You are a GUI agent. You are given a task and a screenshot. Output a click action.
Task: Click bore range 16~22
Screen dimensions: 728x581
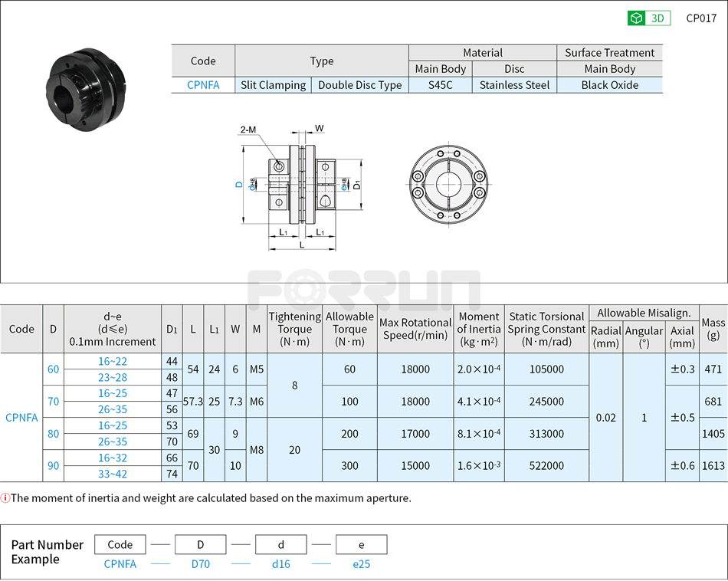pyautogui.click(x=113, y=361)
